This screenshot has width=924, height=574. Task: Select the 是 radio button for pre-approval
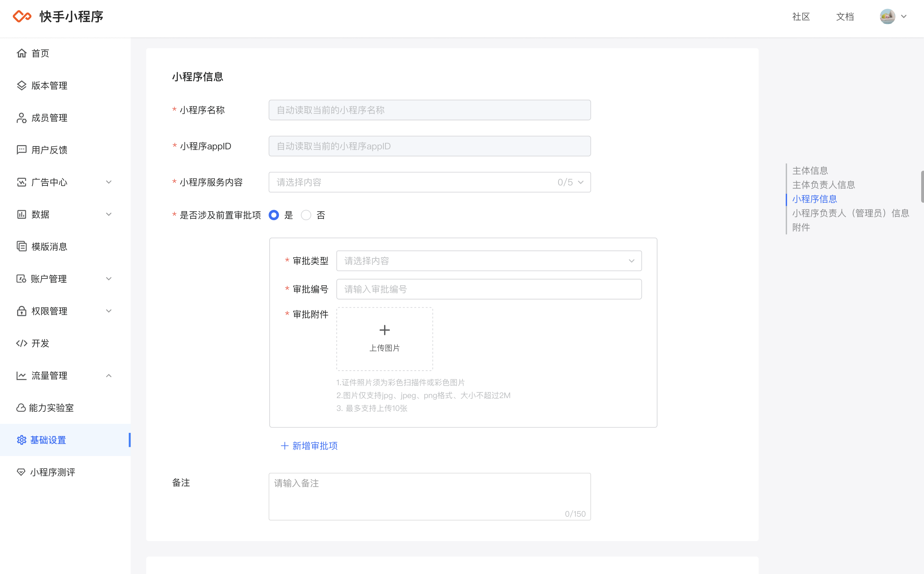point(274,215)
